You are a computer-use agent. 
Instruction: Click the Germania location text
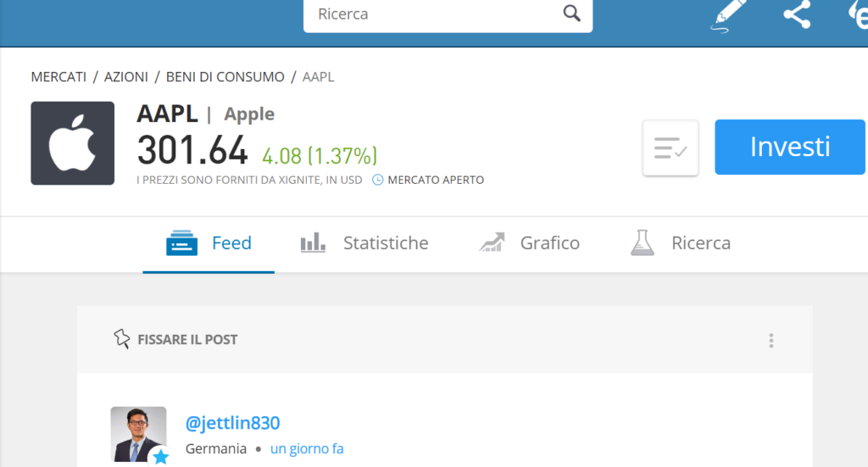pos(216,448)
